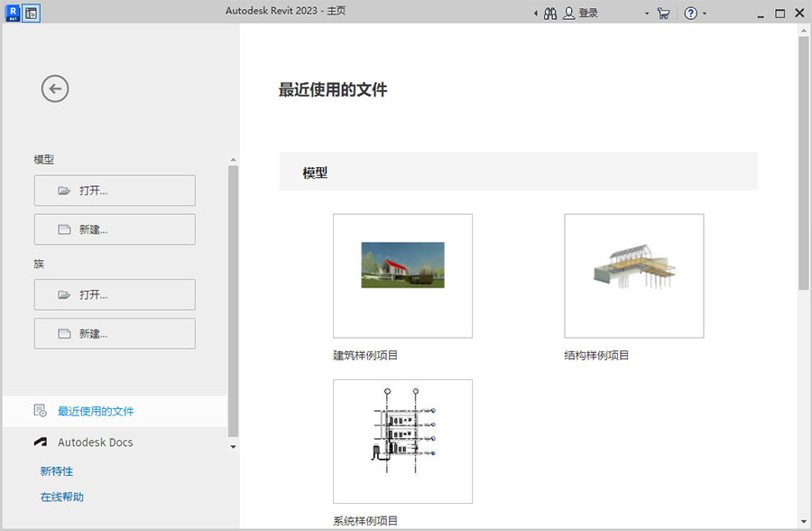Image resolution: width=812 pixels, height=531 pixels.
Task: Click the view switcher icon beside the R logo
Action: pos(31,13)
